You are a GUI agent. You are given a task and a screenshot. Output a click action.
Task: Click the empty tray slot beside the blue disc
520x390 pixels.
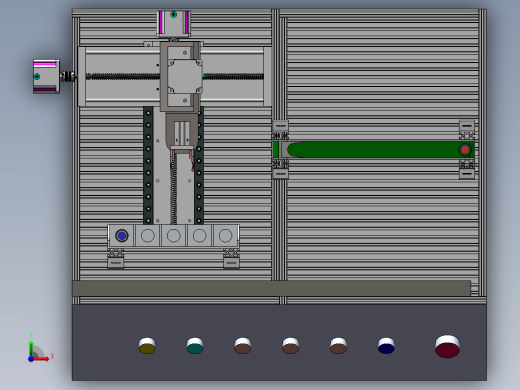148,236
